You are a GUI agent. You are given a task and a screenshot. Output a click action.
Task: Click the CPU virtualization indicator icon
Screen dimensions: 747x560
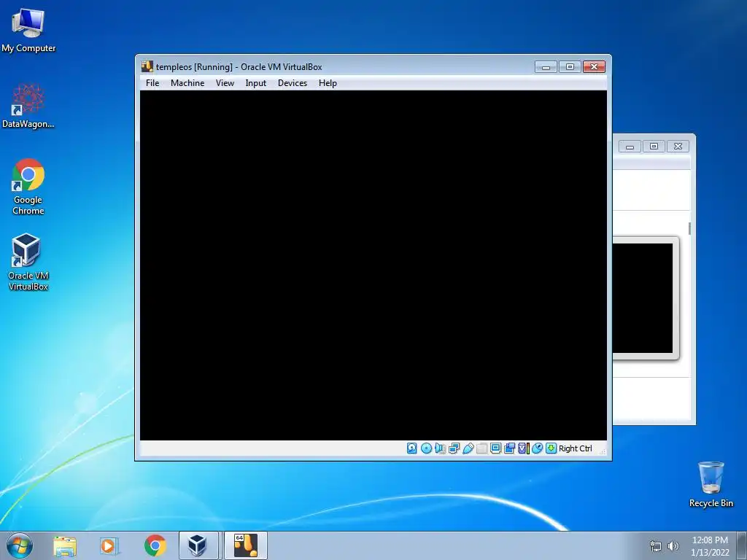click(524, 448)
